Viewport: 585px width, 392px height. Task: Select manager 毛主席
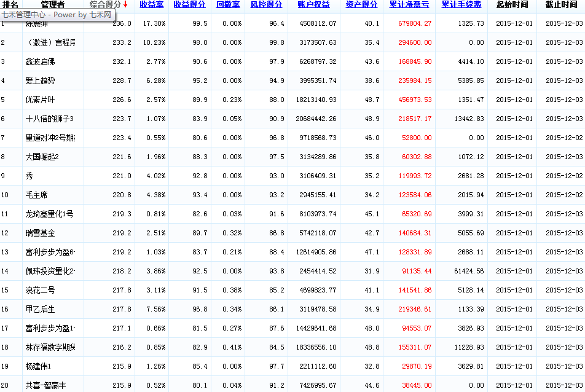point(36,195)
